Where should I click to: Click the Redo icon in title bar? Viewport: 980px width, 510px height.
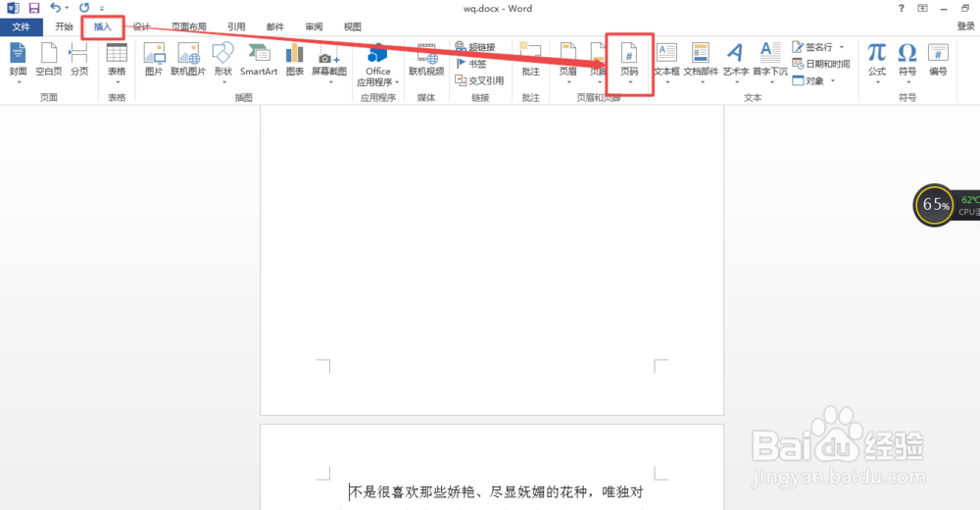click(84, 8)
